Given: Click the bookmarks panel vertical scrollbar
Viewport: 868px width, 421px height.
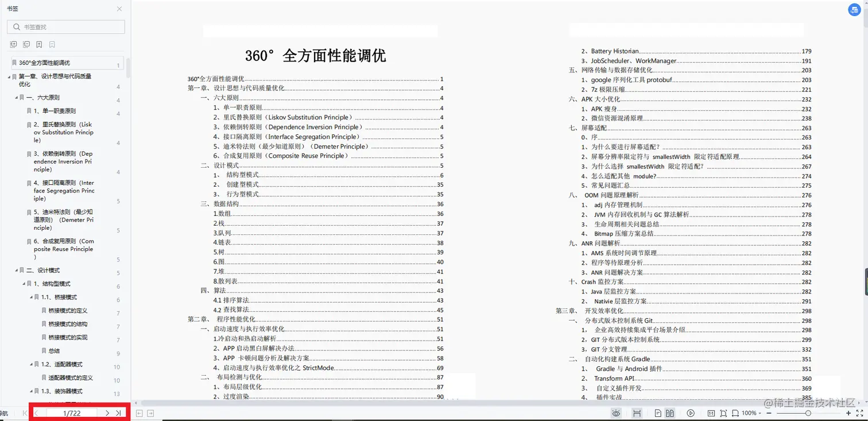Looking at the screenshot, I should (129, 68).
